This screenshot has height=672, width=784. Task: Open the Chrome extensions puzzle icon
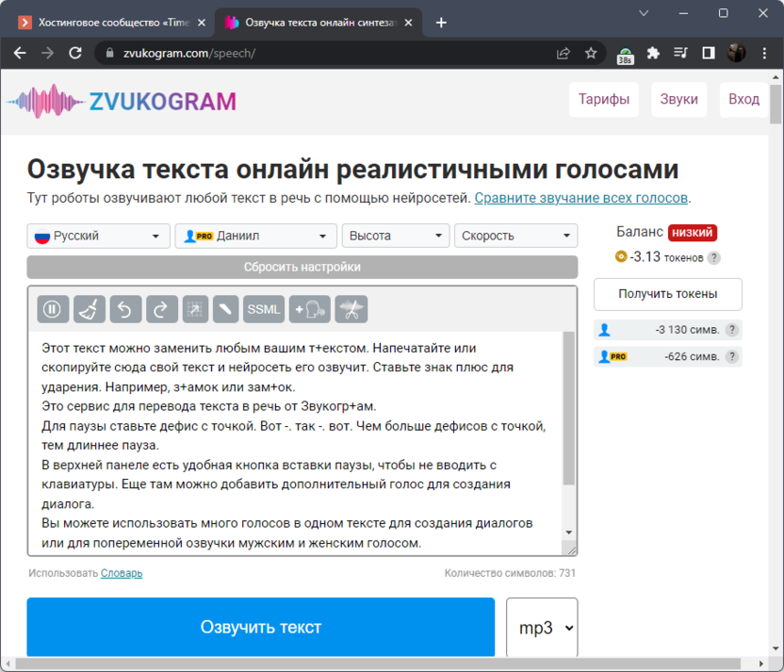coord(652,53)
